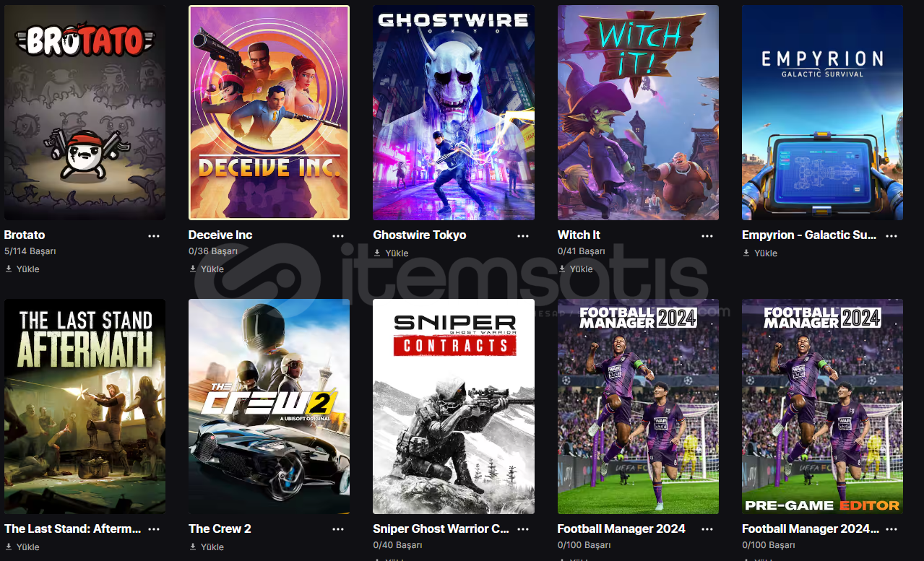Select the Witch It game cover
Screen dimensions: 924x561
pyautogui.click(x=638, y=113)
